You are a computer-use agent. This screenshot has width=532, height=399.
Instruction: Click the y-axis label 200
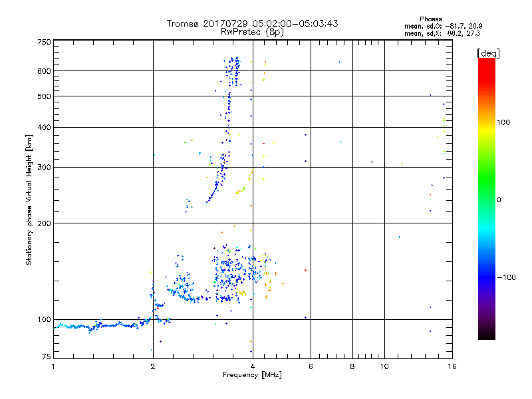(44, 223)
